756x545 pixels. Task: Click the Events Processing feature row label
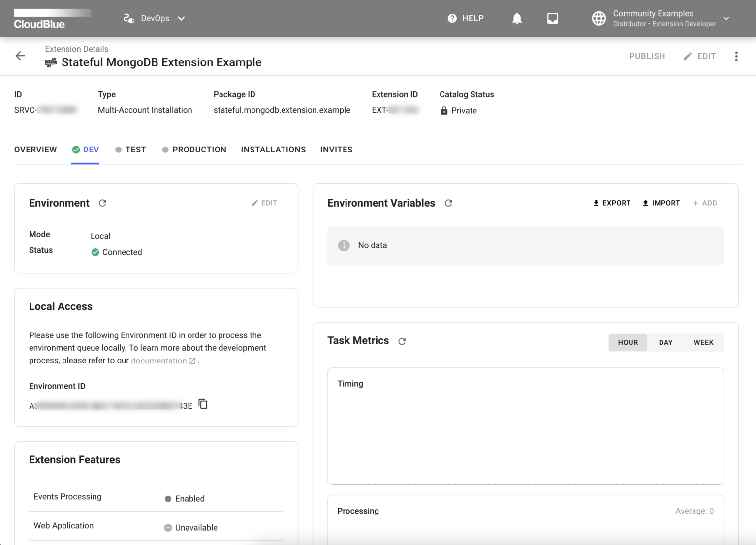click(x=67, y=497)
